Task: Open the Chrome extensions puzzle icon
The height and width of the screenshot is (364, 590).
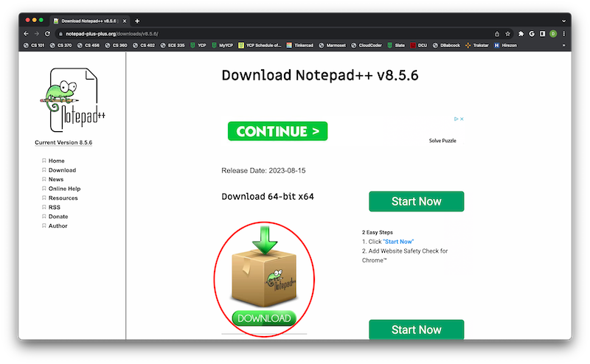Action: click(521, 34)
